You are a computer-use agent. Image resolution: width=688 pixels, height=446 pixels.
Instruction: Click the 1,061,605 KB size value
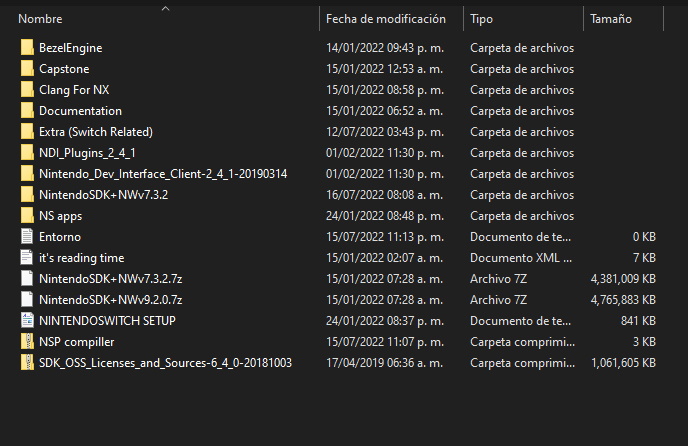[x=624, y=363]
